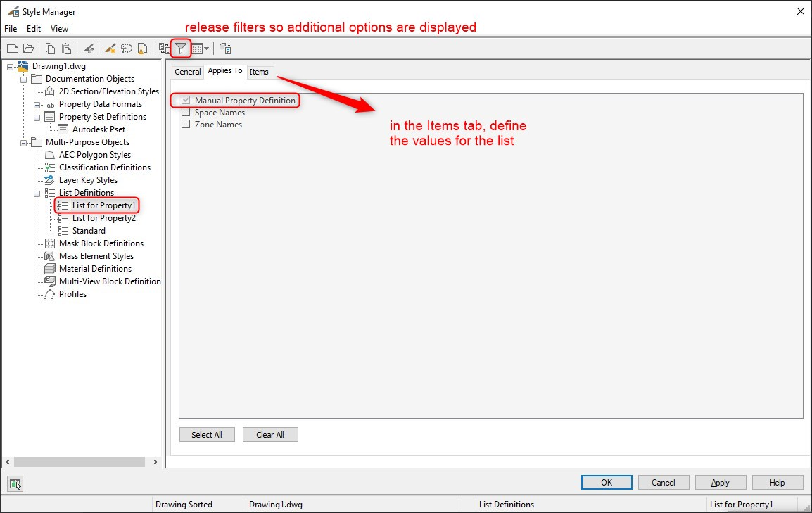Click 'Drawing1.dwg' in the status bar
The height and width of the screenshot is (513, 812).
(x=276, y=504)
